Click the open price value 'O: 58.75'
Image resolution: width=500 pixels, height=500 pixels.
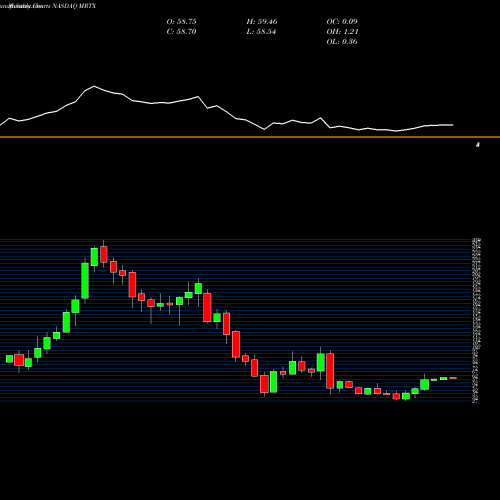(x=181, y=22)
